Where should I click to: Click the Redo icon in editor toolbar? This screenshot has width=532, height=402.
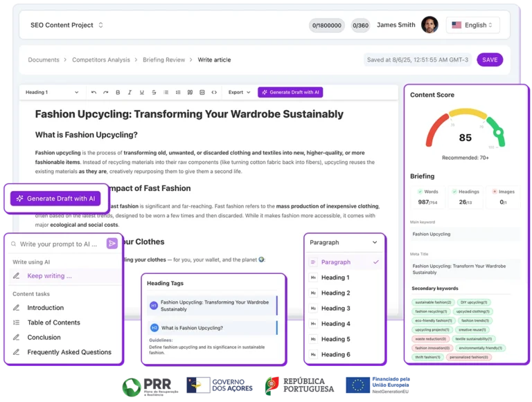106,92
